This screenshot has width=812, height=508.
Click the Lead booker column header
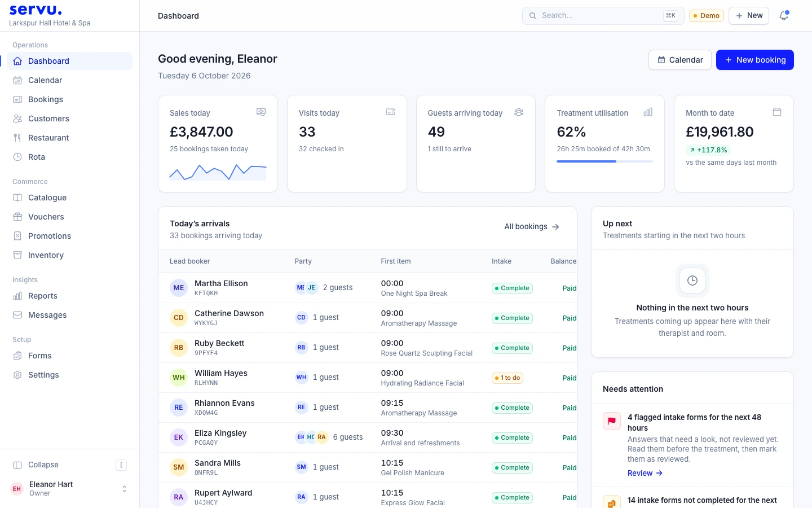(x=189, y=261)
